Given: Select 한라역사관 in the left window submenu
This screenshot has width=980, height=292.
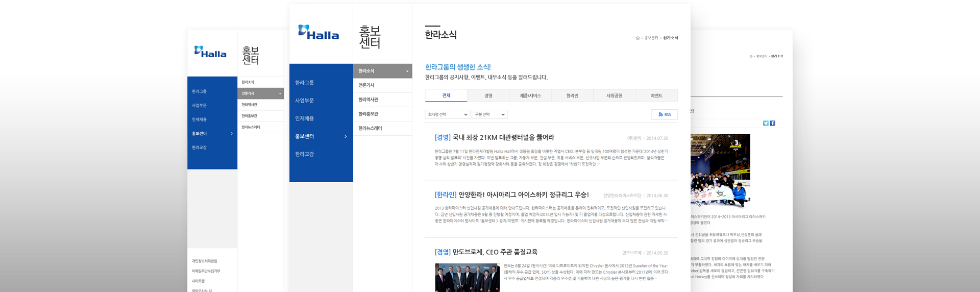Looking at the screenshot, I should pyautogui.click(x=260, y=105).
